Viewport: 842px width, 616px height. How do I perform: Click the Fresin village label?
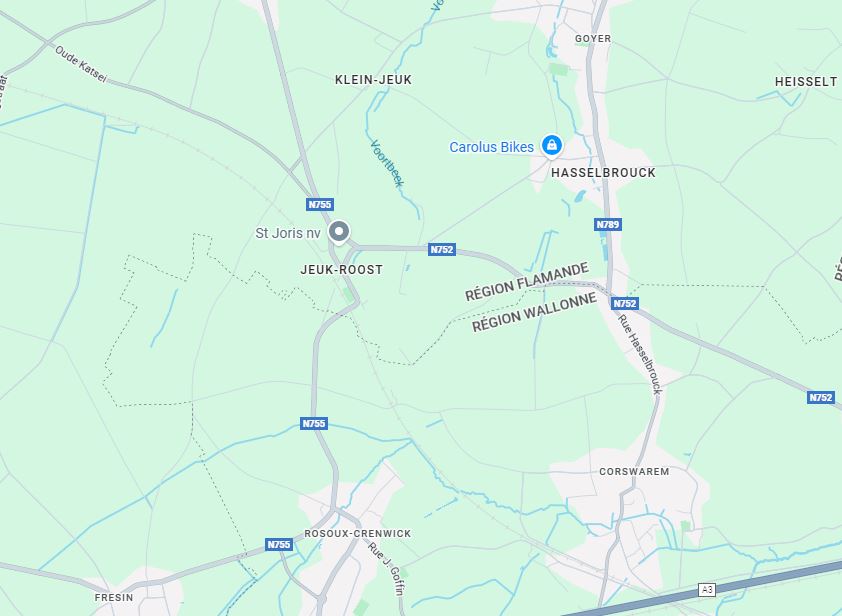(x=114, y=598)
